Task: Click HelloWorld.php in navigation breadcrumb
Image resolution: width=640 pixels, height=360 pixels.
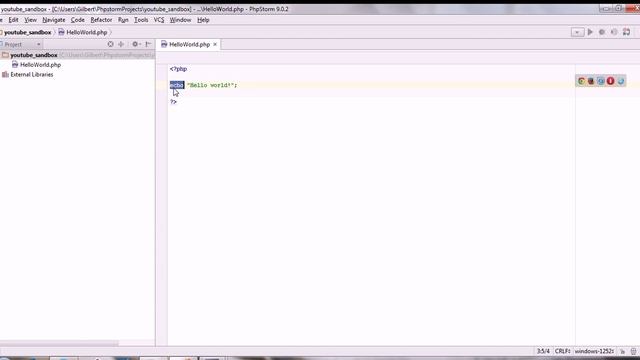Action: click(87, 32)
